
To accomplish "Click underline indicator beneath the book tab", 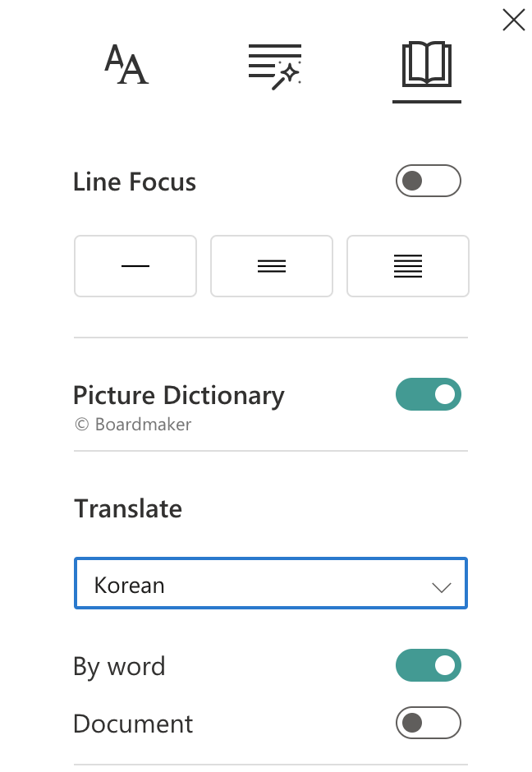I will (x=427, y=102).
